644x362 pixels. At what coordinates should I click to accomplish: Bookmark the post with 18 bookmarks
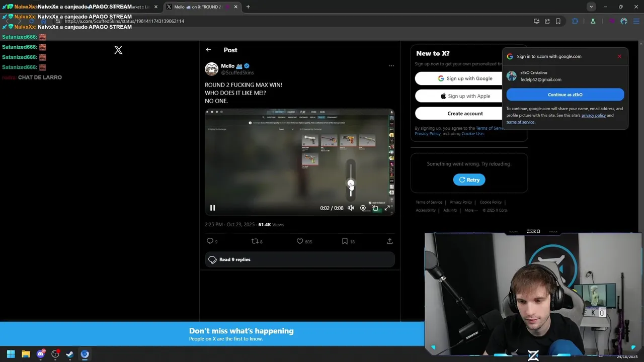click(x=348, y=241)
